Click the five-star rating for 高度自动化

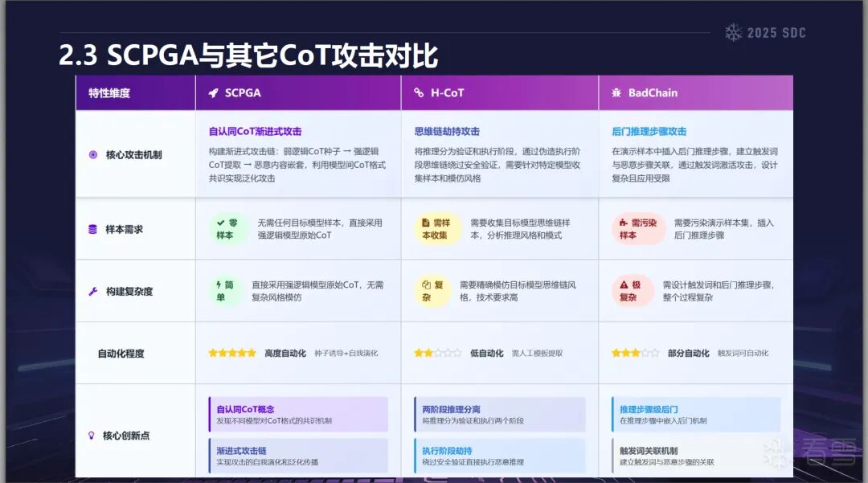tap(232, 353)
